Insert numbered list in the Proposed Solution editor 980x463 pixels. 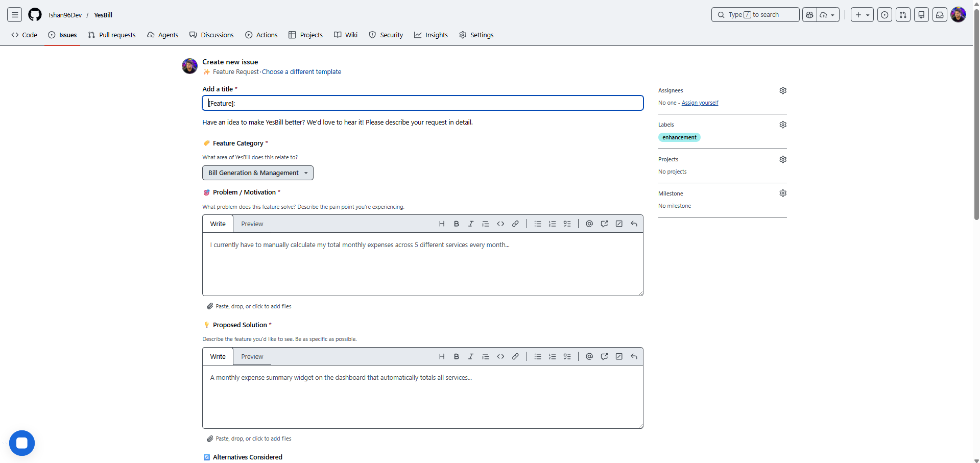click(553, 356)
